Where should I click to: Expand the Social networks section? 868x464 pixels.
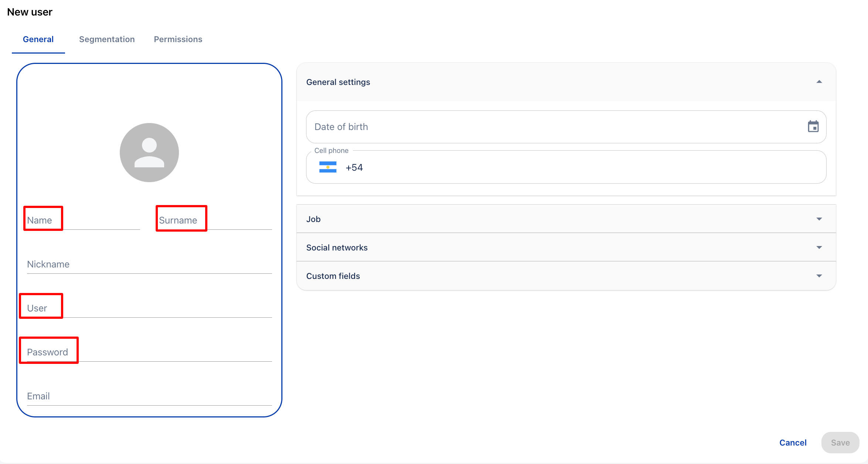[x=819, y=248]
